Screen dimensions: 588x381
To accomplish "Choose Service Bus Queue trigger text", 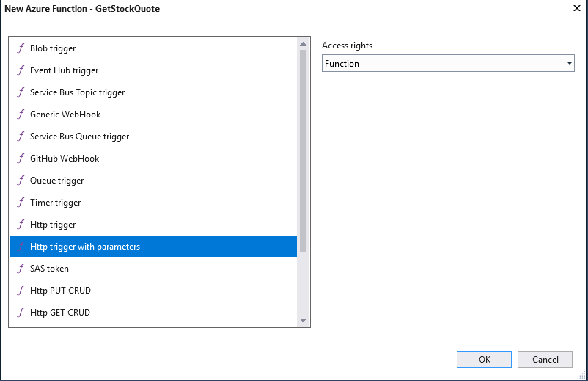I will [x=79, y=137].
